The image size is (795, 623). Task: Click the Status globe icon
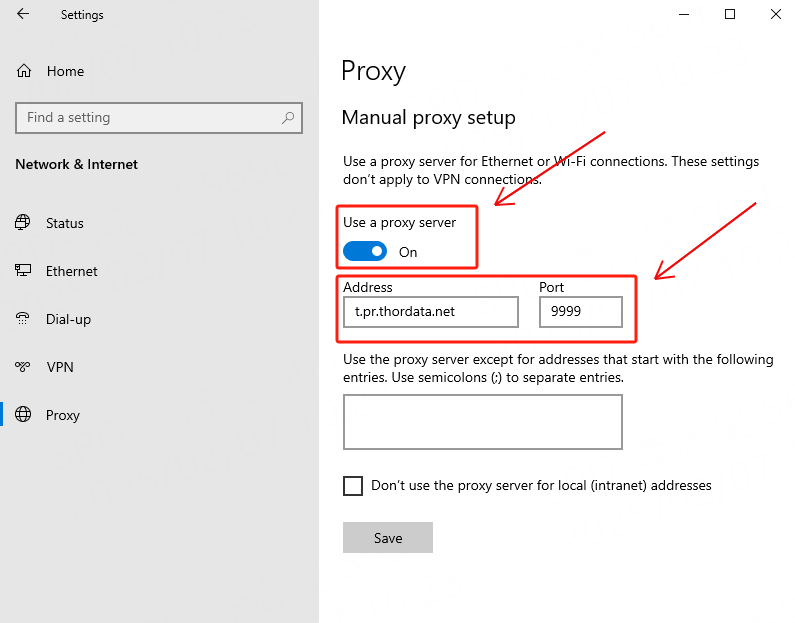coord(23,223)
